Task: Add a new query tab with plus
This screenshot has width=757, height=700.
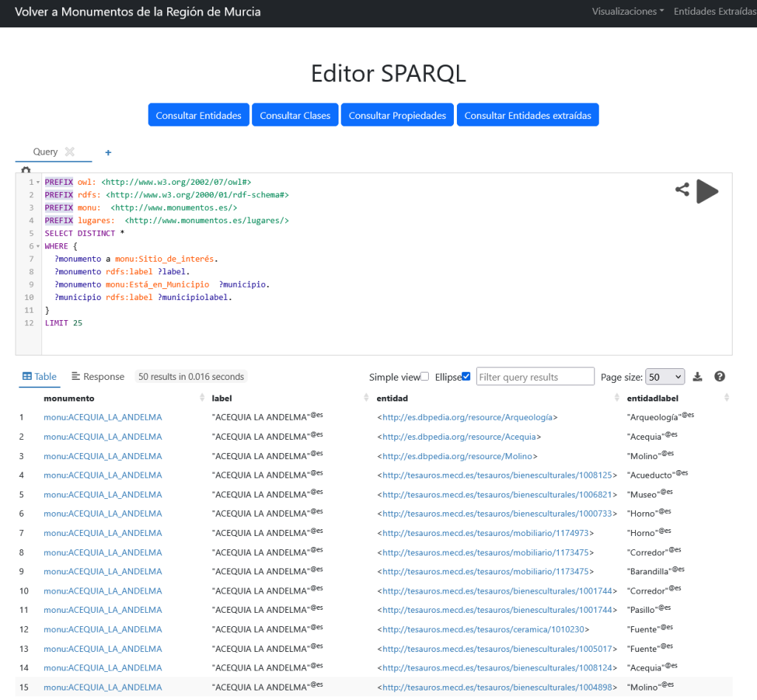Action: 108,152
